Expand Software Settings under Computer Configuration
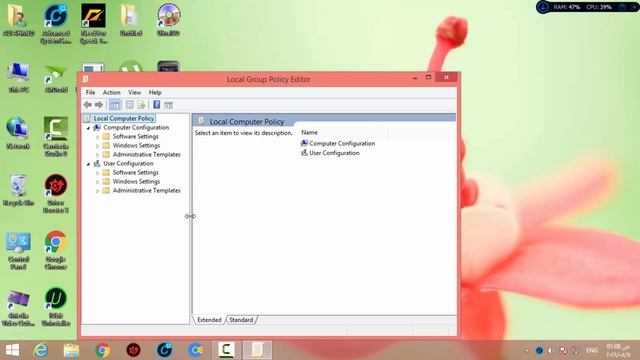This screenshot has height=360, width=640. [x=98, y=137]
